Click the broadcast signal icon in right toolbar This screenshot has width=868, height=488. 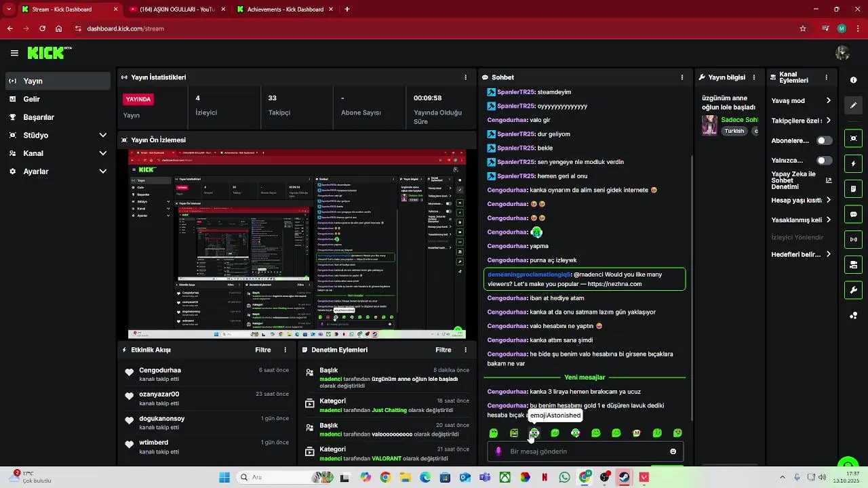[853, 239]
